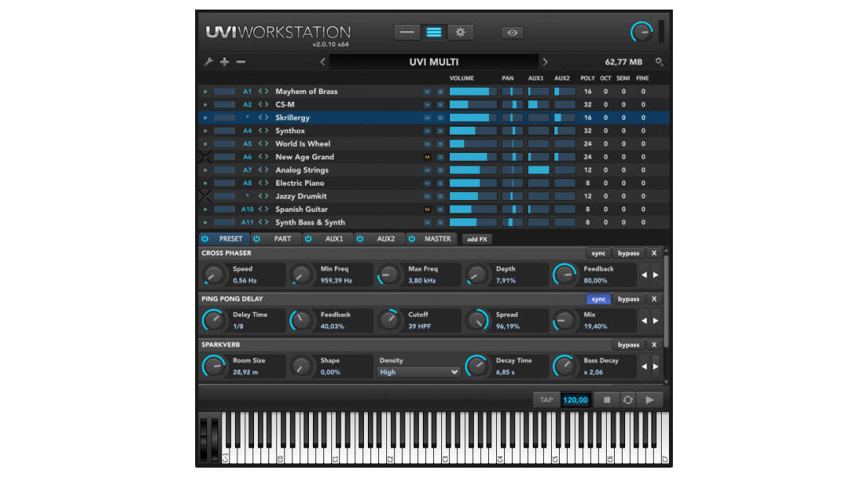Open the A7 MIDI channel selector

click(x=247, y=170)
